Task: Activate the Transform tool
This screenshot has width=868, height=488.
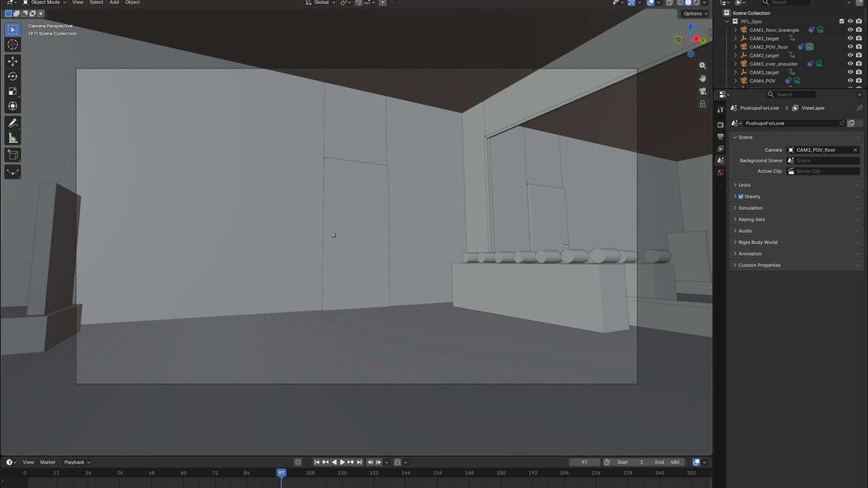Action: coord(12,106)
